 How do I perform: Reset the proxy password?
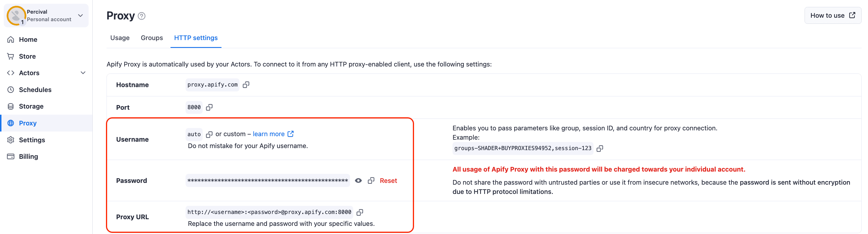coord(388,180)
